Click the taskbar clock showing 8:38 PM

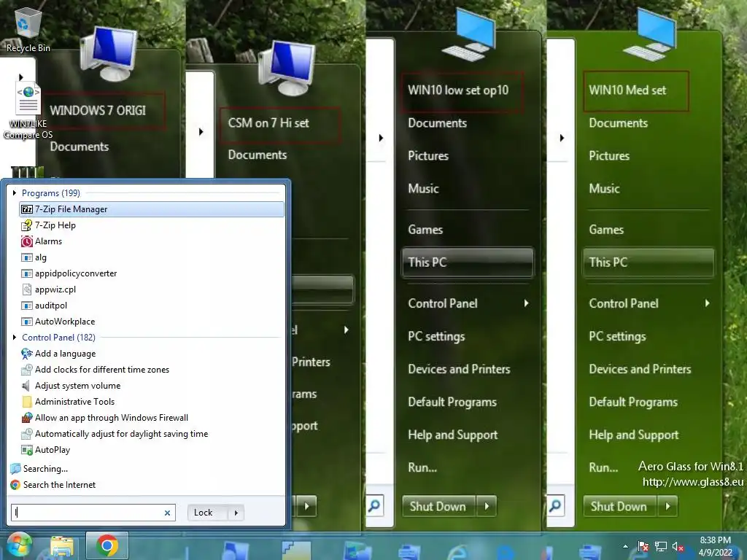pyautogui.click(x=715, y=546)
